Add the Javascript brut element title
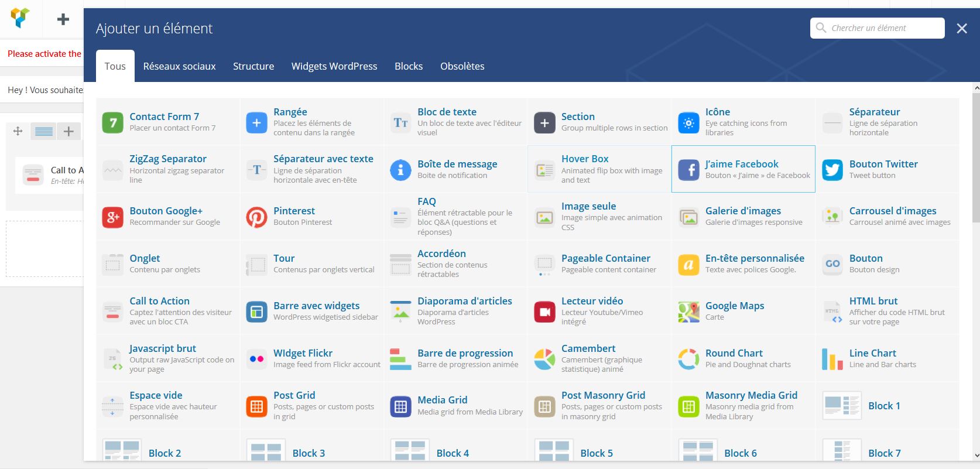The height and width of the screenshot is (469, 980). [163, 348]
